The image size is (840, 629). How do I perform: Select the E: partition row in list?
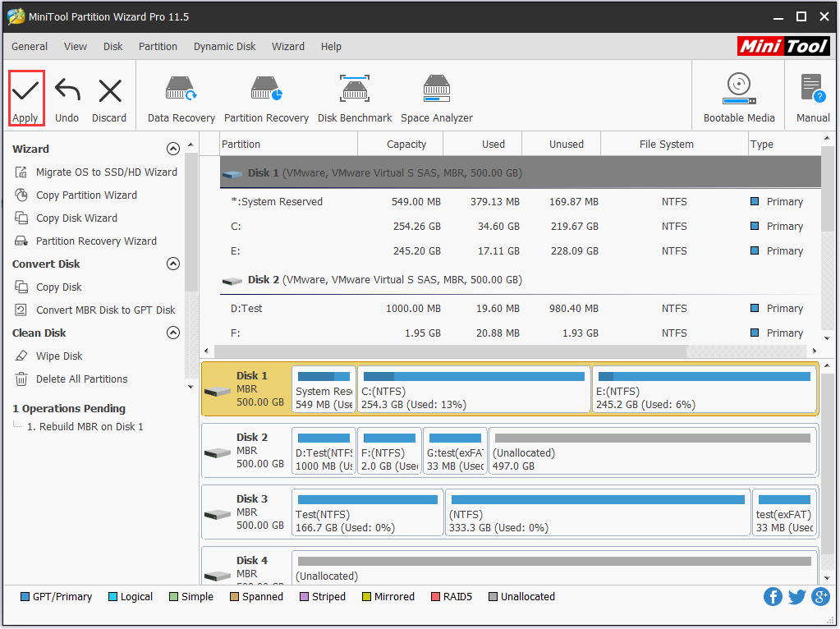(521, 250)
